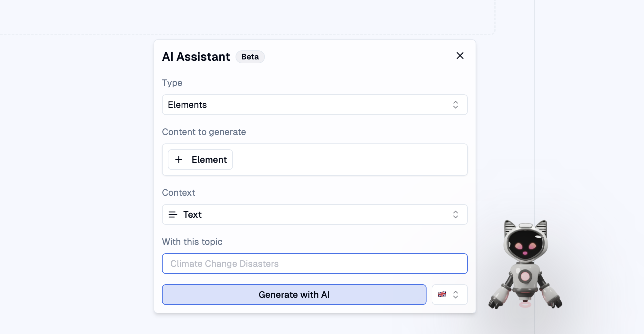Click the Beta badge
This screenshot has width=644, height=334.
point(250,57)
